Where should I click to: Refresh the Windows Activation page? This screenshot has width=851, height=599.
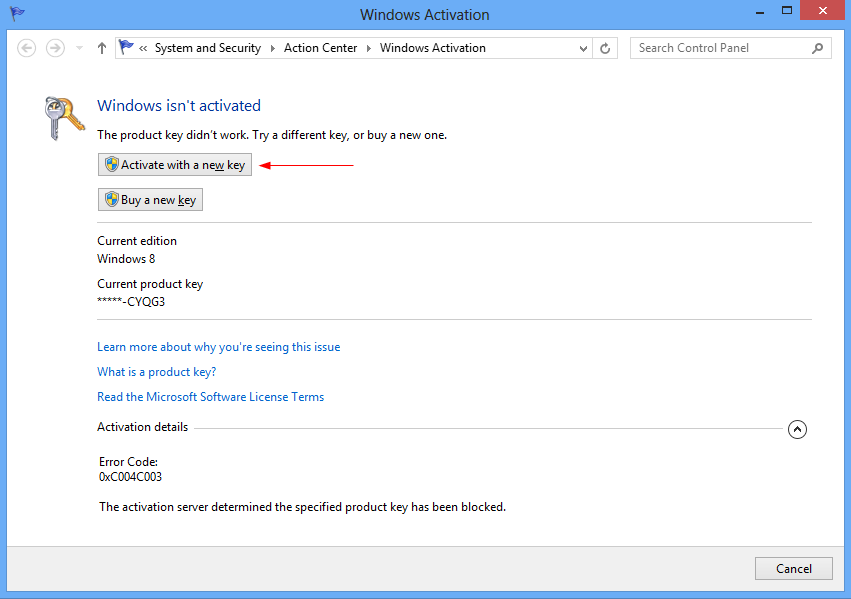click(605, 47)
